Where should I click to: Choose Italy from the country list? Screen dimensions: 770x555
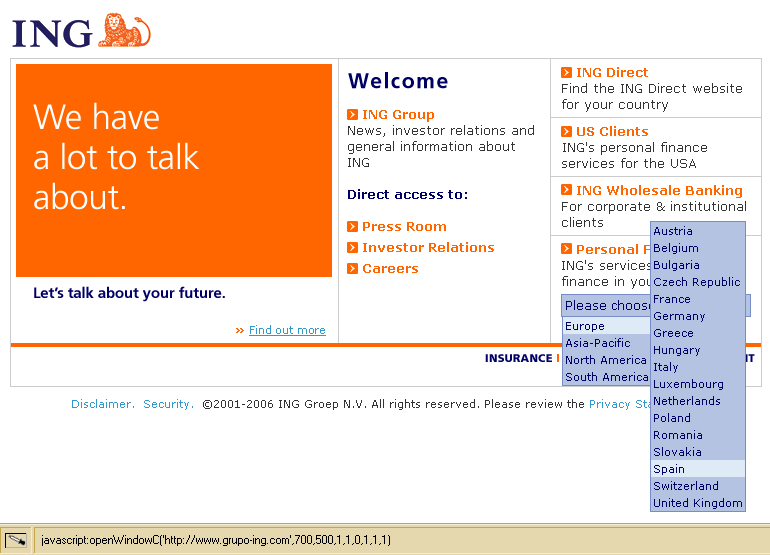(x=698, y=367)
